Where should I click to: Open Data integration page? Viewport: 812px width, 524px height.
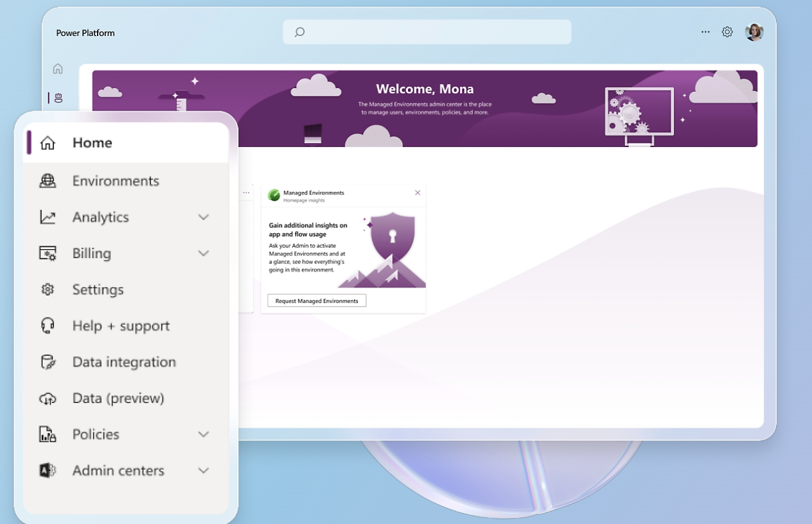(x=126, y=362)
